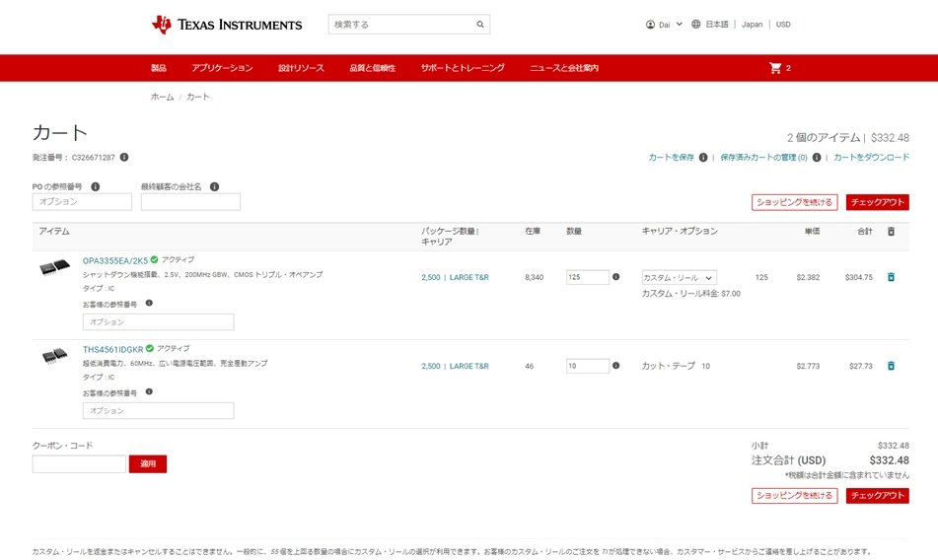938x560 pixels.
Task: Click the クーポン・コード input field
Action: [x=79, y=463]
